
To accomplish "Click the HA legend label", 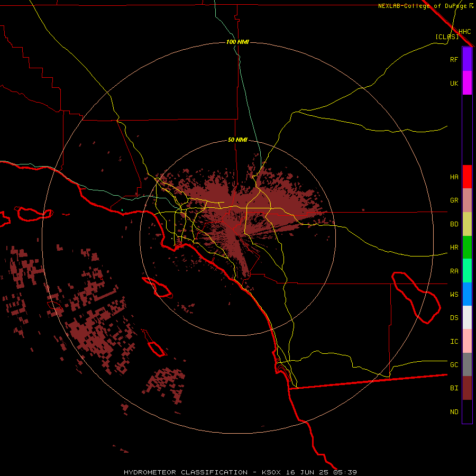I will 454,177.
